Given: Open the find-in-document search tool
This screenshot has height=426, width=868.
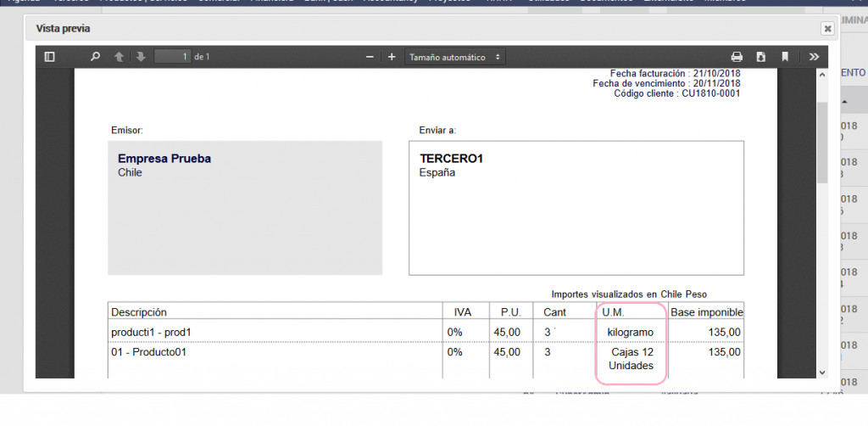Looking at the screenshot, I should 95,57.
